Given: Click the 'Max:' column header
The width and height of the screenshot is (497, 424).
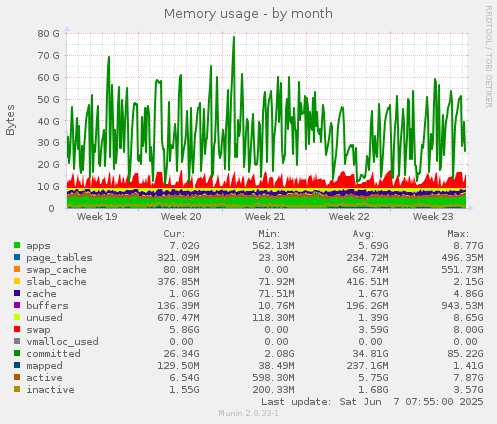Looking at the screenshot, I should [x=458, y=234].
